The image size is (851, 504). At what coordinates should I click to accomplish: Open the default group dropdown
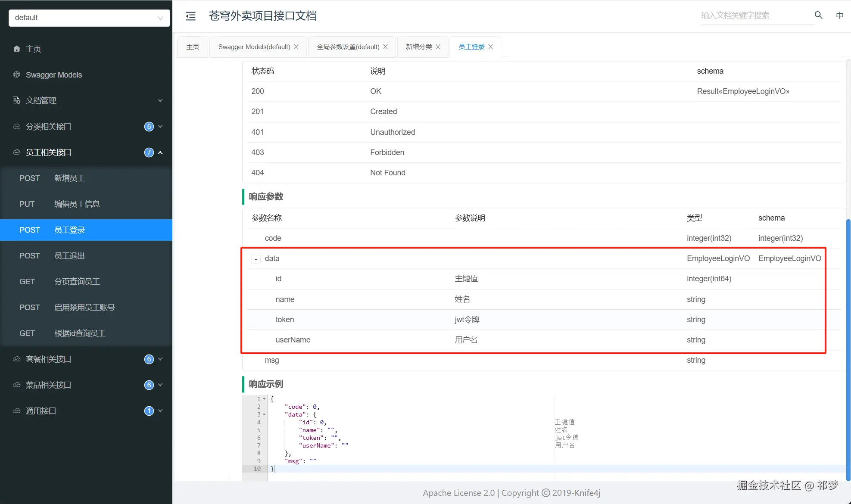(89, 18)
